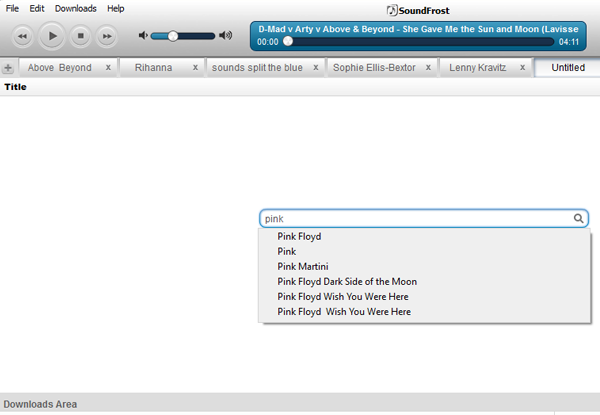
Task: Click the track progress seek handle
Action: 288,41
